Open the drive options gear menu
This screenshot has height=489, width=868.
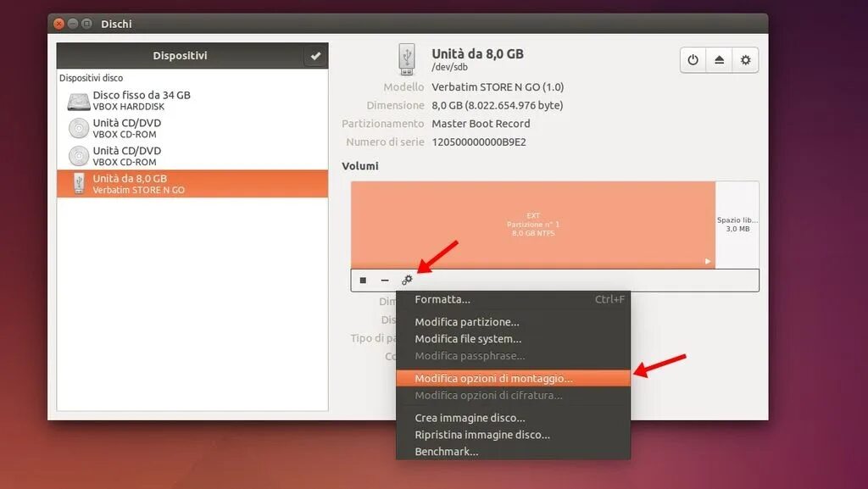coord(744,60)
